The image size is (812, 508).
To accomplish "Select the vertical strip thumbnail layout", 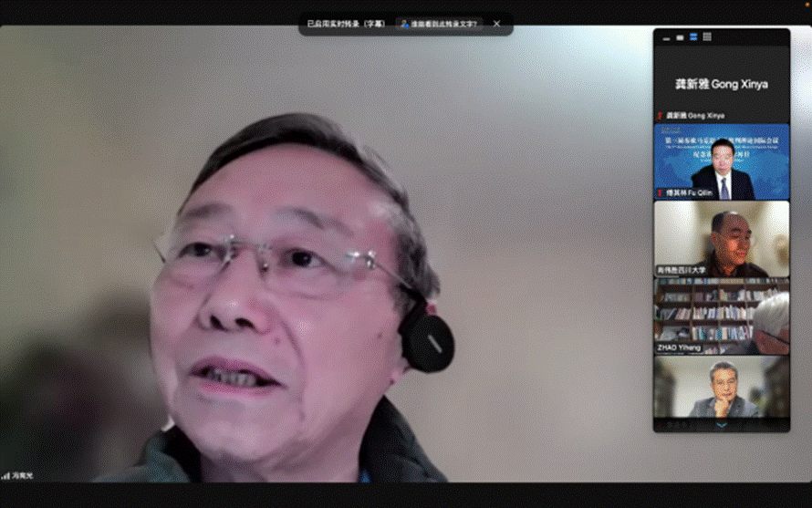I will pos(693,37).
